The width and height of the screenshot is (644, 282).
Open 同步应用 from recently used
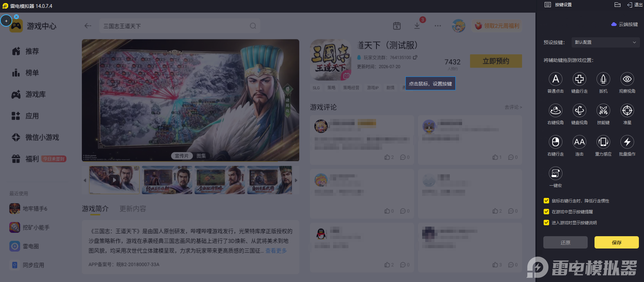point(27,265)
